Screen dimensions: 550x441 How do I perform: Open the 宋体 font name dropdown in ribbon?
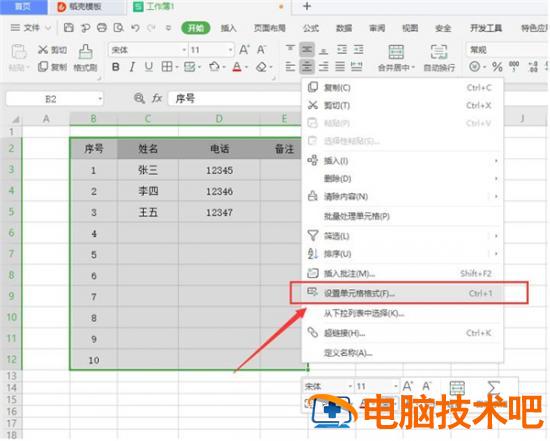click(x=184, y=50)
